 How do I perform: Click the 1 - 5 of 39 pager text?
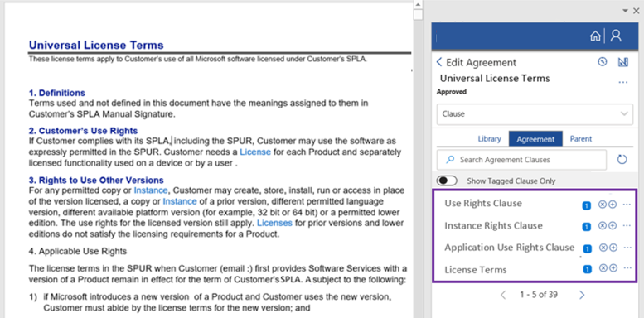tap(539, 295)
